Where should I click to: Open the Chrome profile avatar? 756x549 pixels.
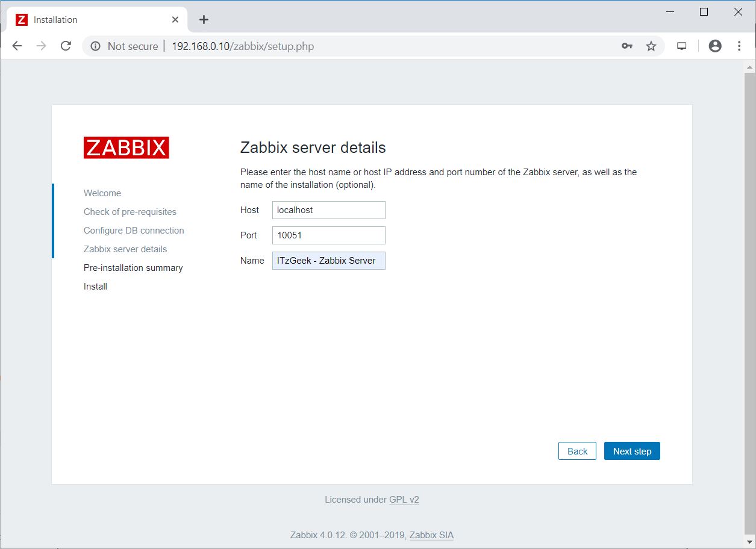[715, 46]
